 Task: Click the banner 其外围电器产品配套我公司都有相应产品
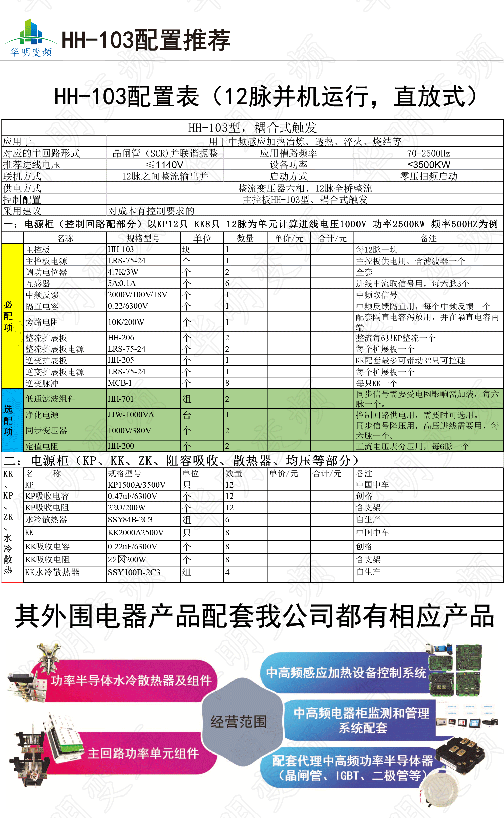[x=254, y=615]
